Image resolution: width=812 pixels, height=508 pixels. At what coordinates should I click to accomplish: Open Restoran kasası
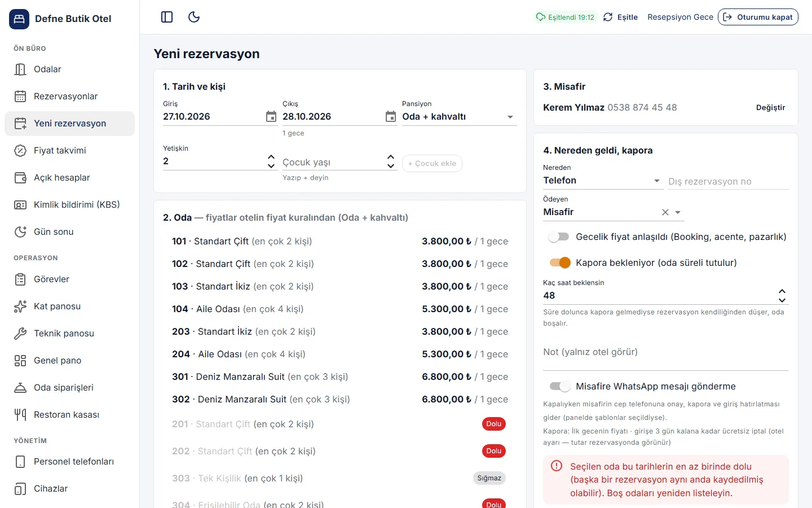point(69,415)
